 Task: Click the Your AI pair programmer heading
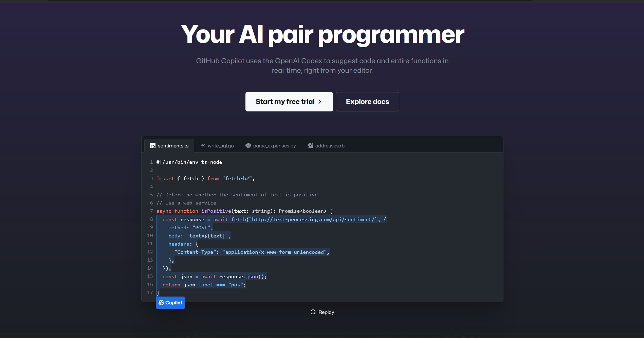click(323, 34)
